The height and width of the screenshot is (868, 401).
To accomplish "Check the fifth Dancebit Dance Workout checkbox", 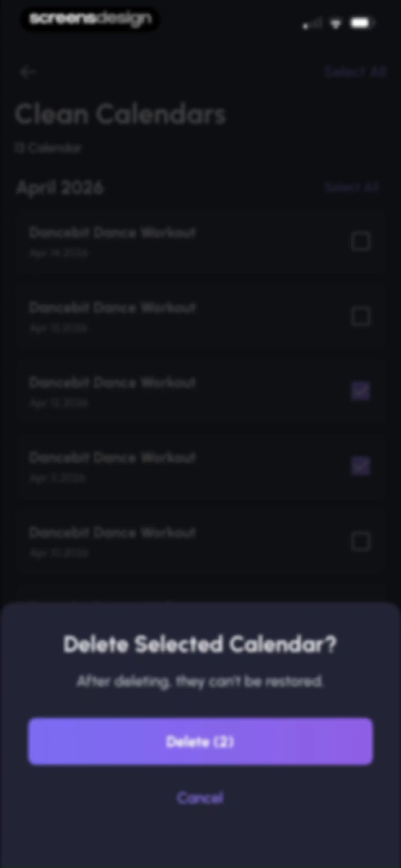I will pos(361,541).
